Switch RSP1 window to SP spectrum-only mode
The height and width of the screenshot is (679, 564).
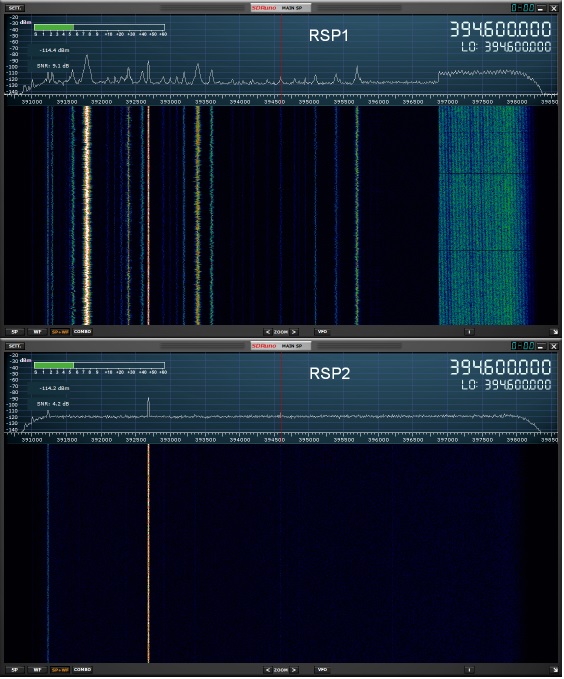(x=15, y=332)
